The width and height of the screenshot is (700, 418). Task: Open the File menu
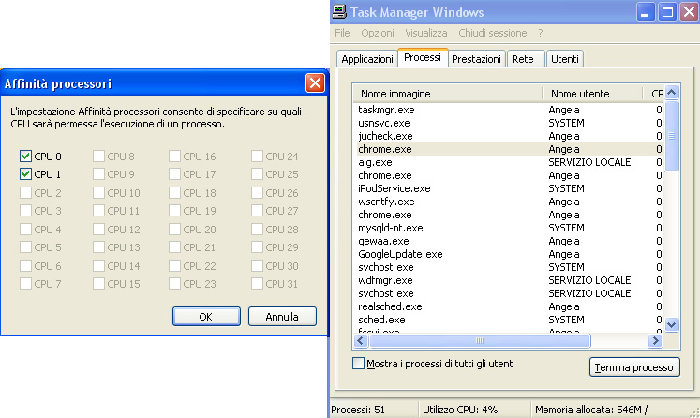pos(342,33)
